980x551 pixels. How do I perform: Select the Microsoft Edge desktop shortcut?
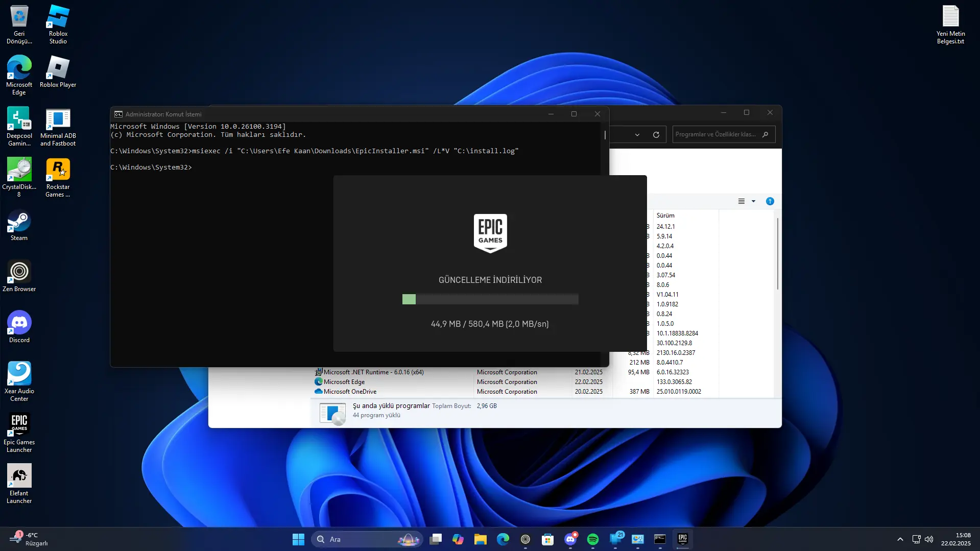pyautogui.click(x=19, y=76)
